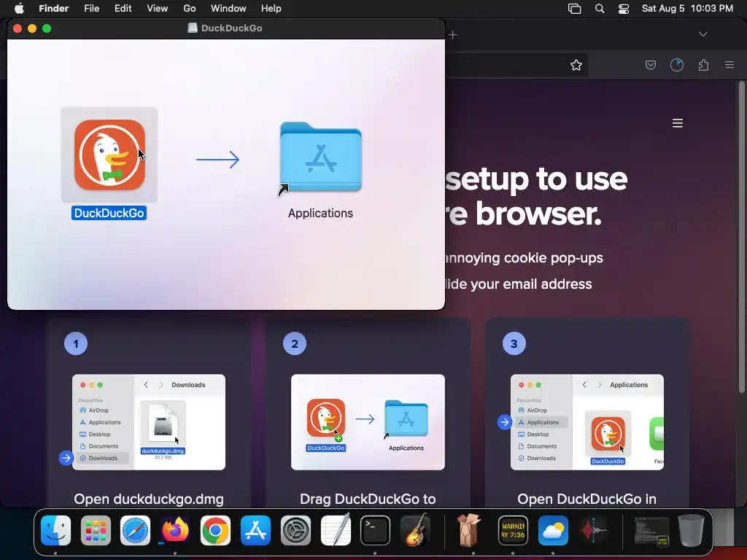Open the cloud weather app in Dock

tap(553, 531)
